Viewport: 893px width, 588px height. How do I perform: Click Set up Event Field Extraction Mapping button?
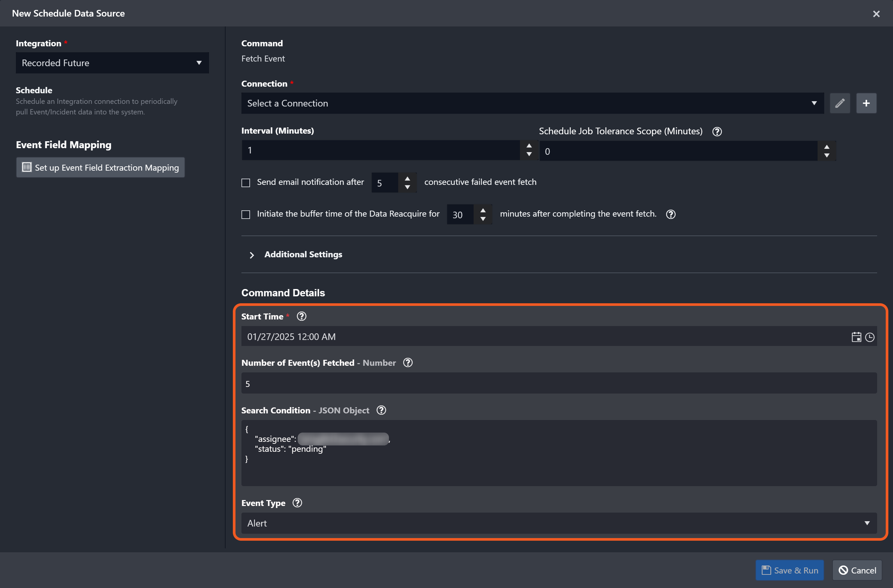coord(100,167)
